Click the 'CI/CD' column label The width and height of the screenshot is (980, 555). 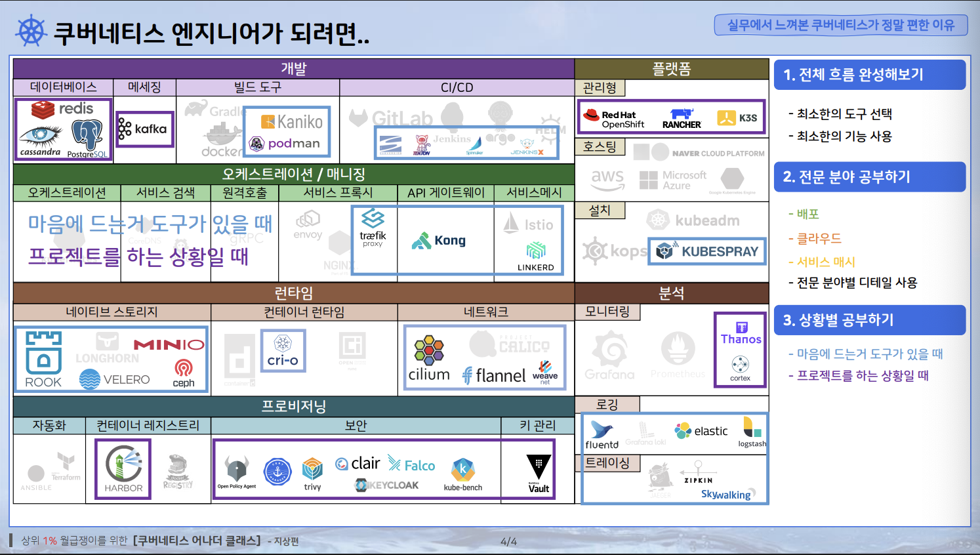pyautogui.click(x=457, y=88)
